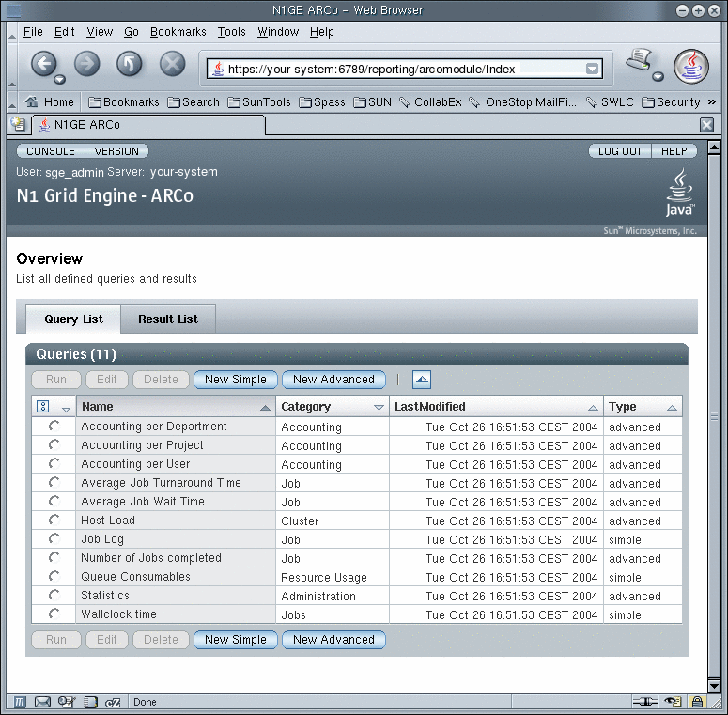Sort by Type column arrow
Viewport: 728px width, 715px height.
tap(672, 408)
